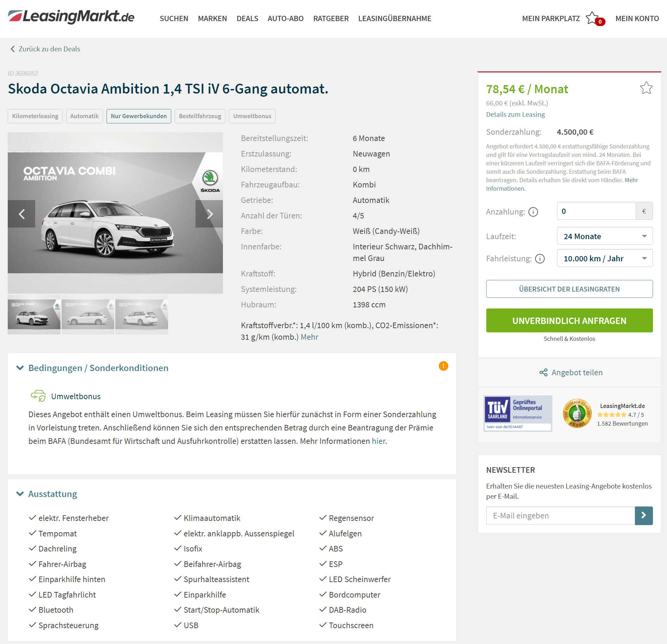The width and height of the screenshot is (667, 644).
Task: Click the DAB-Radio equipment entry
Action: coord(347,610)
